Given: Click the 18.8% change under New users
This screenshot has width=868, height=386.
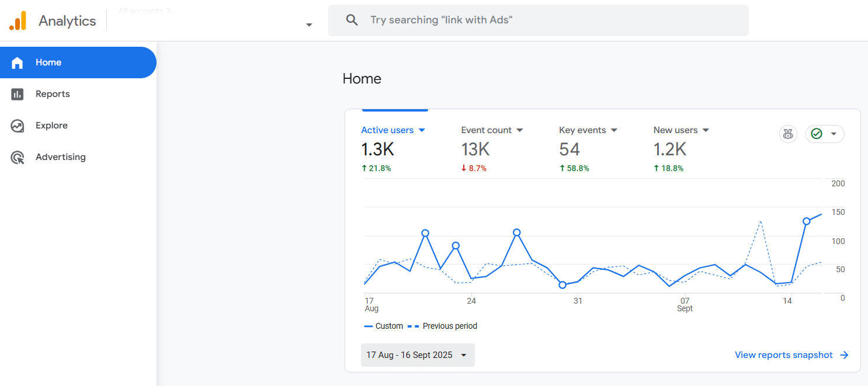Looking at the screenshot, I should pyautogui.click(x=668, y=168).
